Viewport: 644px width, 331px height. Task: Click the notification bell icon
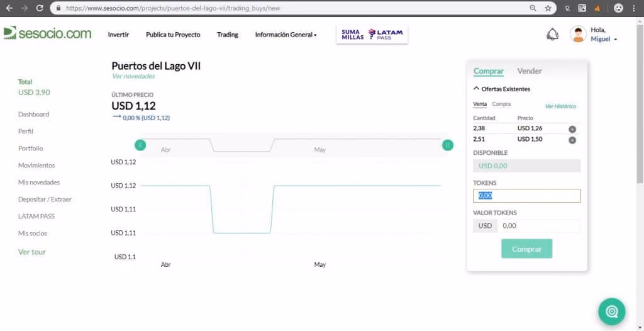[552, 35]
